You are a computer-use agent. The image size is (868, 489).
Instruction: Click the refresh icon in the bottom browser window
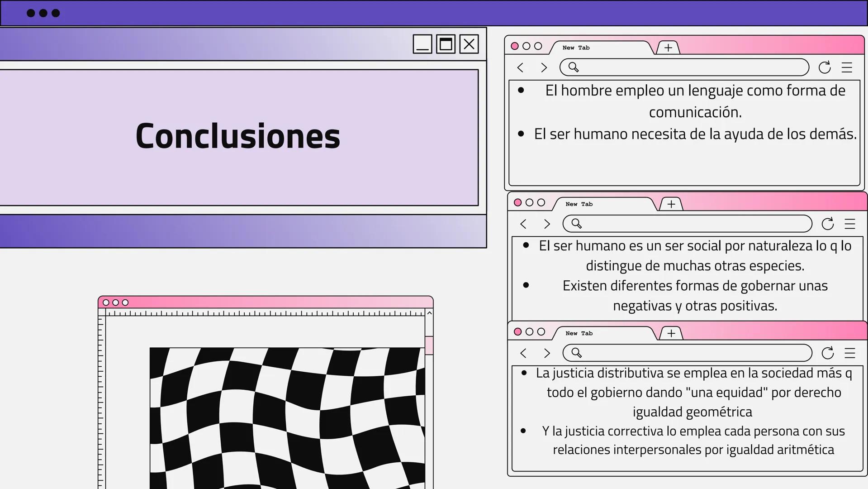point(828,353)
